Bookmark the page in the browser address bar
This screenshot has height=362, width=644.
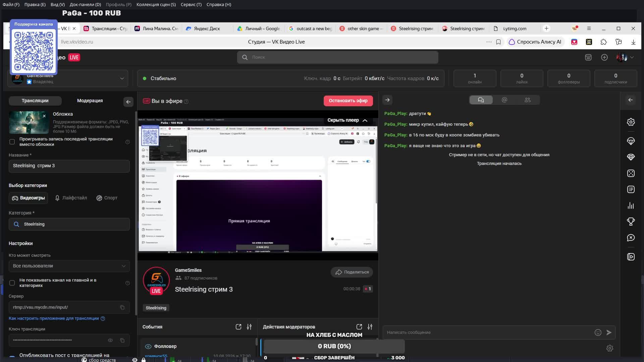point(498,42)
